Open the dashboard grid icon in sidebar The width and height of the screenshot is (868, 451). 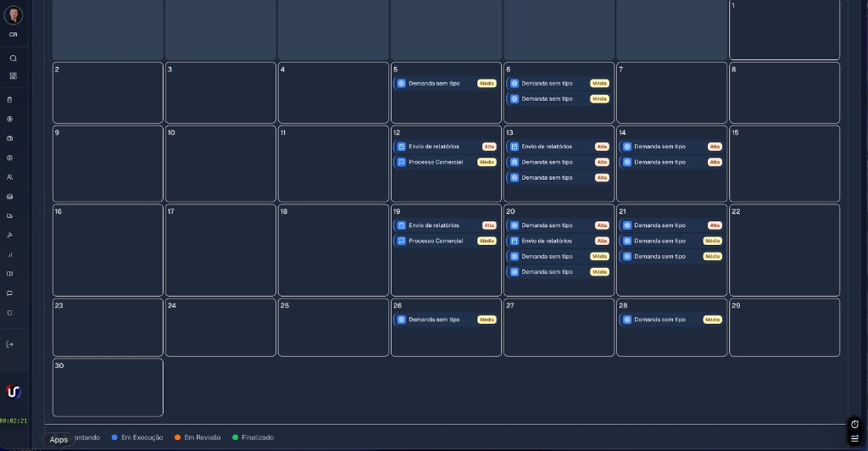tap(14, 75)
